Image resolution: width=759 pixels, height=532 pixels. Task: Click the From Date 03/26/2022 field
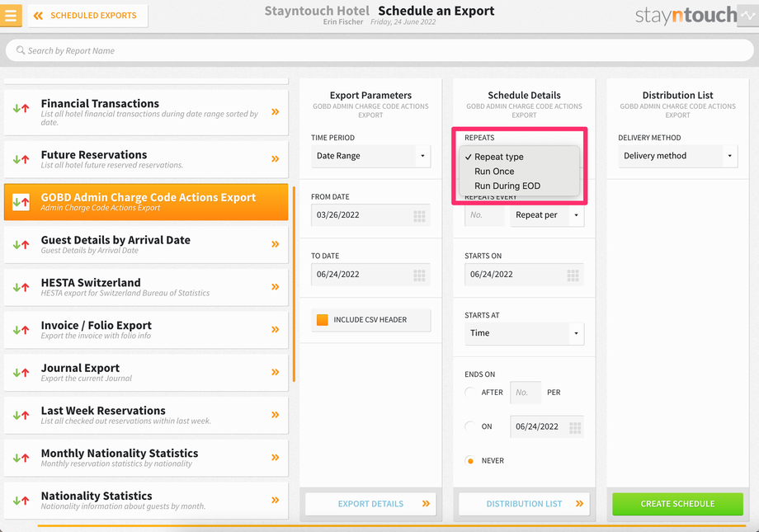(x=370, y=215)
